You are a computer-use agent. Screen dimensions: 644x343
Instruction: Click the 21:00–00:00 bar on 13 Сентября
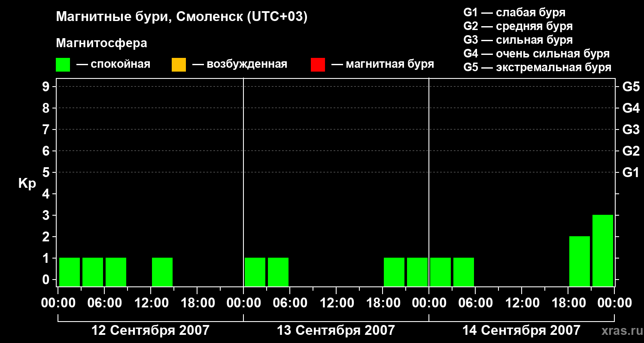point(417,272)
